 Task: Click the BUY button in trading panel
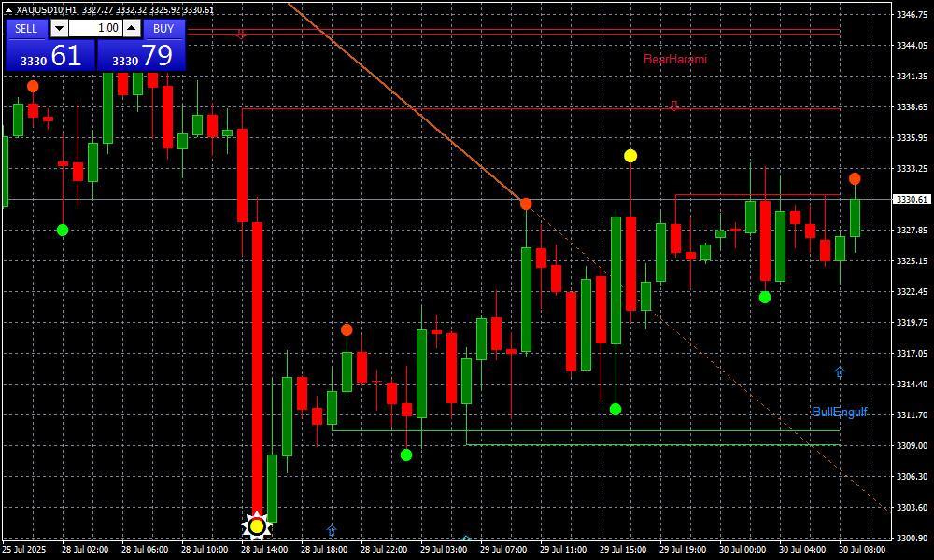click(163, 28)
